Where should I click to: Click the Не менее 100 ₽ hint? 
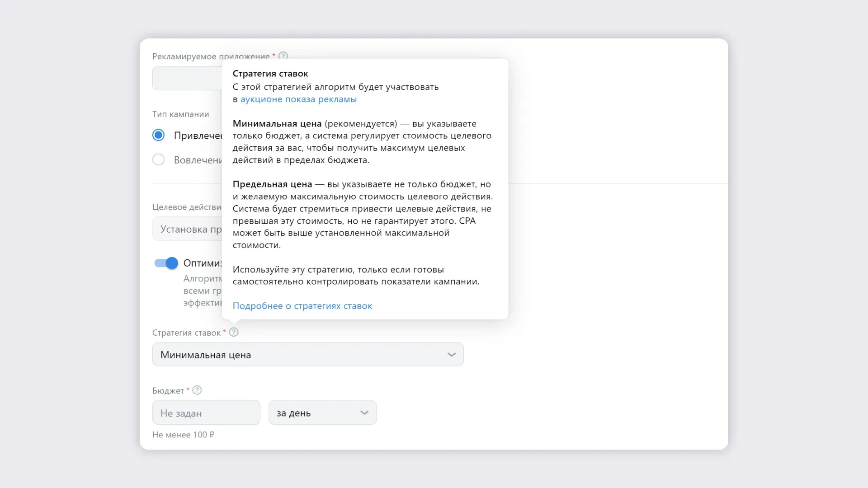coord(183,435)
